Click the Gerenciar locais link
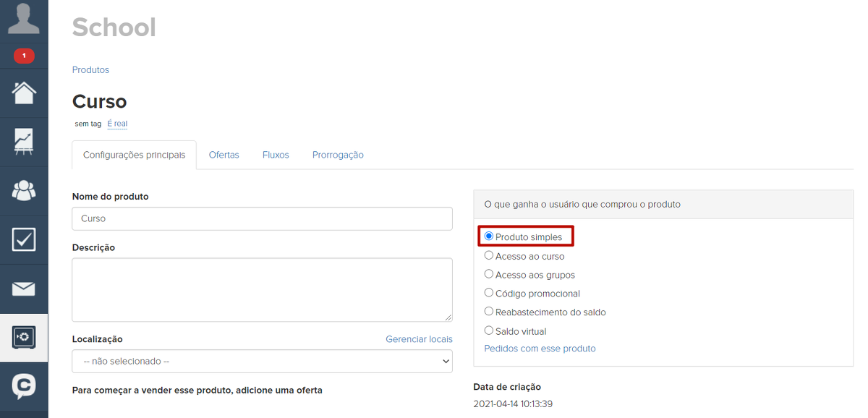Screen dimensions: 868x418 [x=419, y=339]
